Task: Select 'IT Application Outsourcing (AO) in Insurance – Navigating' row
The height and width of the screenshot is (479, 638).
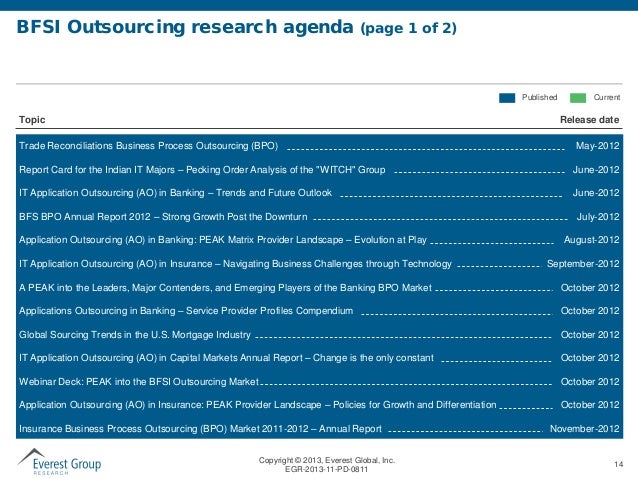Action: pos(319,264)
